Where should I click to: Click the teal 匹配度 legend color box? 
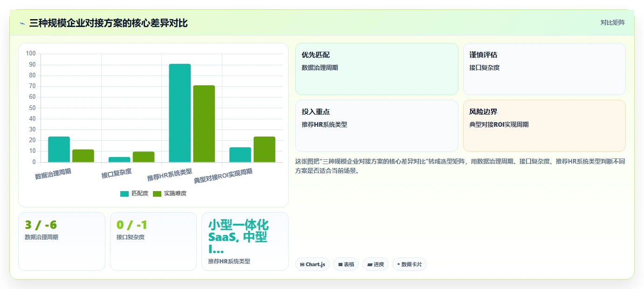(x=125, y=194)
